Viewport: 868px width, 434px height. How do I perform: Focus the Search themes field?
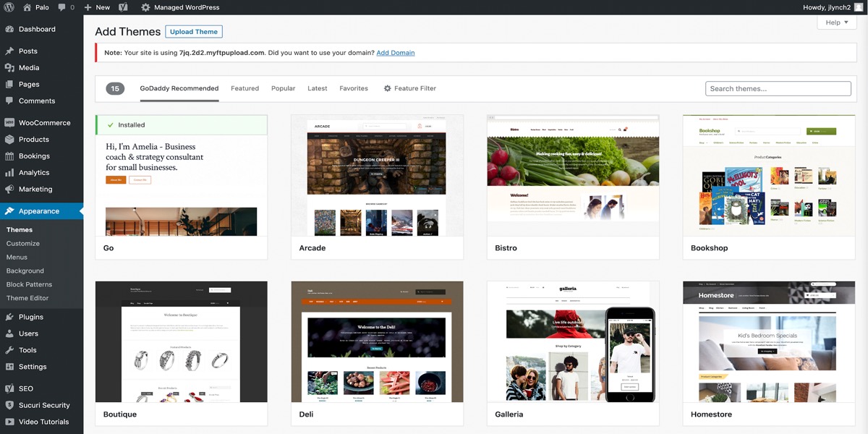pyautogui.click(x=778, y=89)
